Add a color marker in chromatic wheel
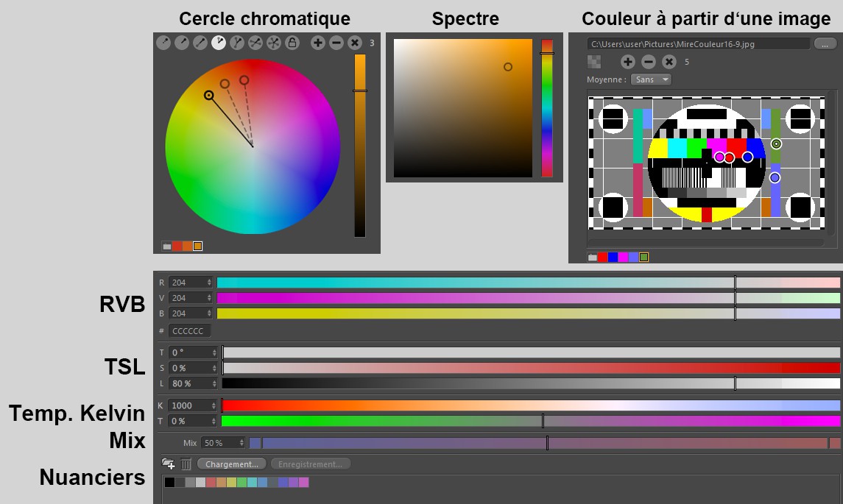The image size is (843, 504). click(x=318, y=43)
